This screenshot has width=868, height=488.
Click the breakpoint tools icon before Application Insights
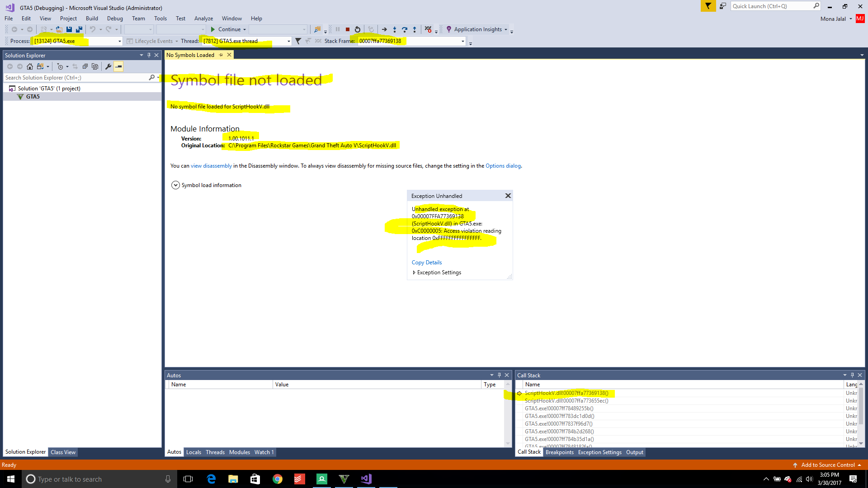pos(428,29)
